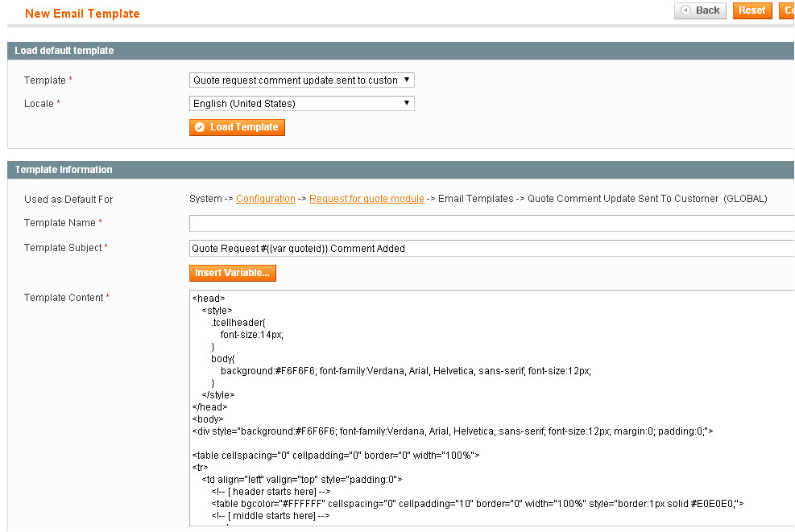Click the '(GLOBAL)' scope text
Image resolution: width=795 pixels, height=532 pixels.
(745, 199)
